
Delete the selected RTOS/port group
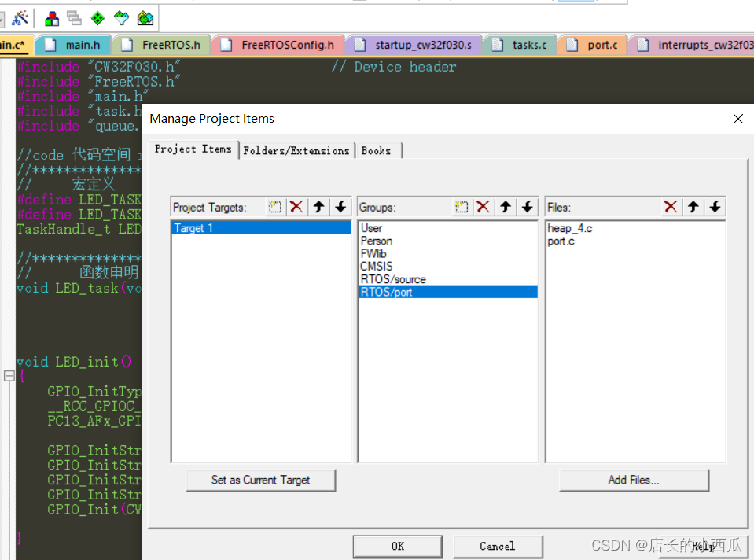point(484,207)
